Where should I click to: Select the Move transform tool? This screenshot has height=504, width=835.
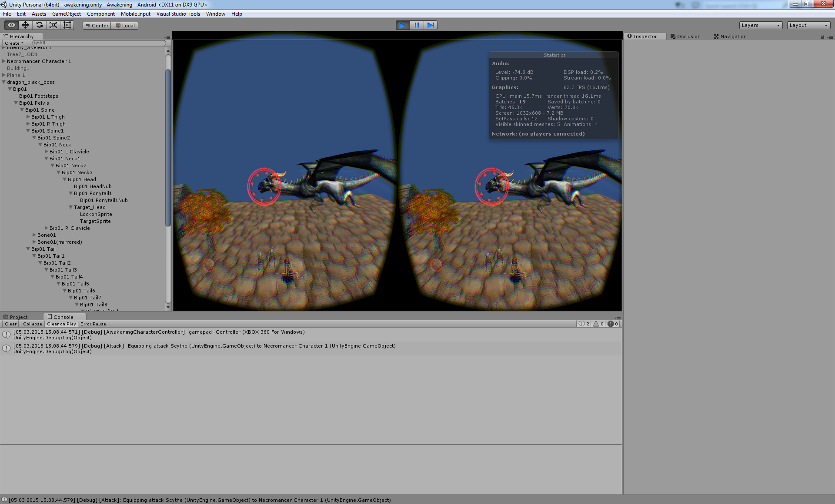(x=26, y=25)
